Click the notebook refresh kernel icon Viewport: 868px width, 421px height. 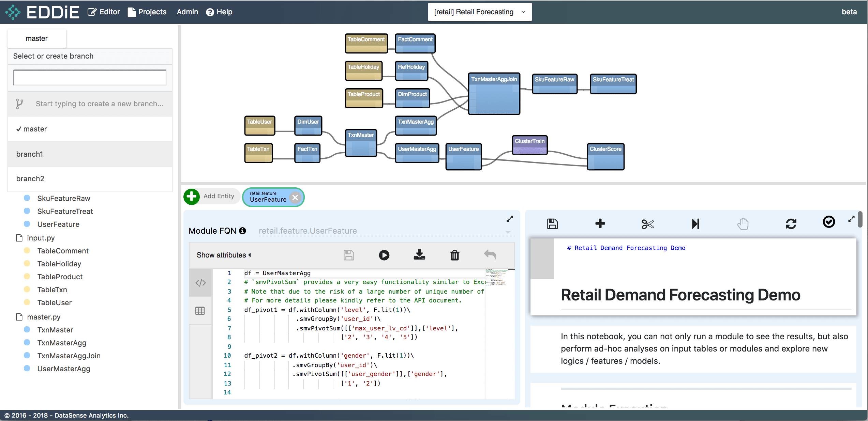[791, 224]
